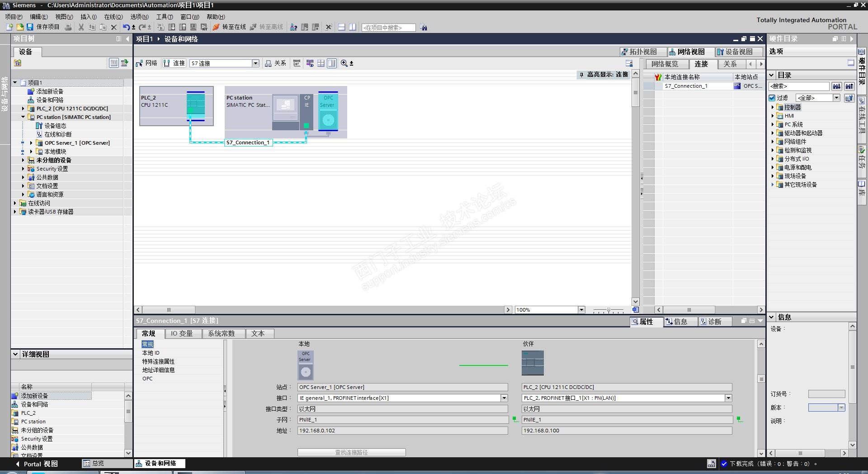Click the cut scissors icon
Viewport: 868px width, 474px height.
(x=81, y=27)
